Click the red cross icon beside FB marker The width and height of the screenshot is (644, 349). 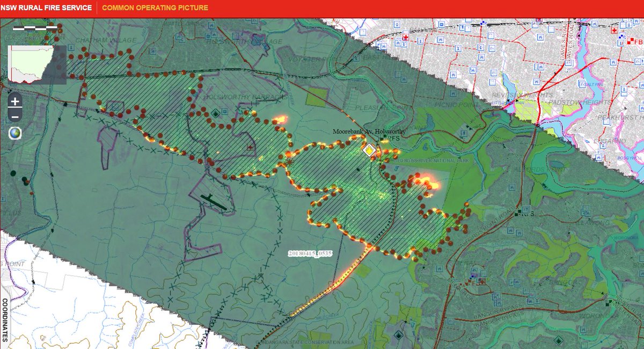point(613,31)
